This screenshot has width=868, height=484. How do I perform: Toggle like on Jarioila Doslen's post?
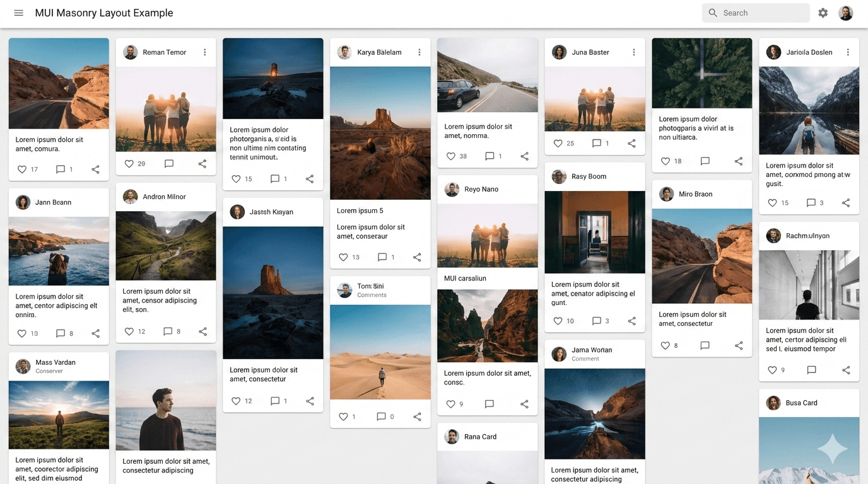773,202
